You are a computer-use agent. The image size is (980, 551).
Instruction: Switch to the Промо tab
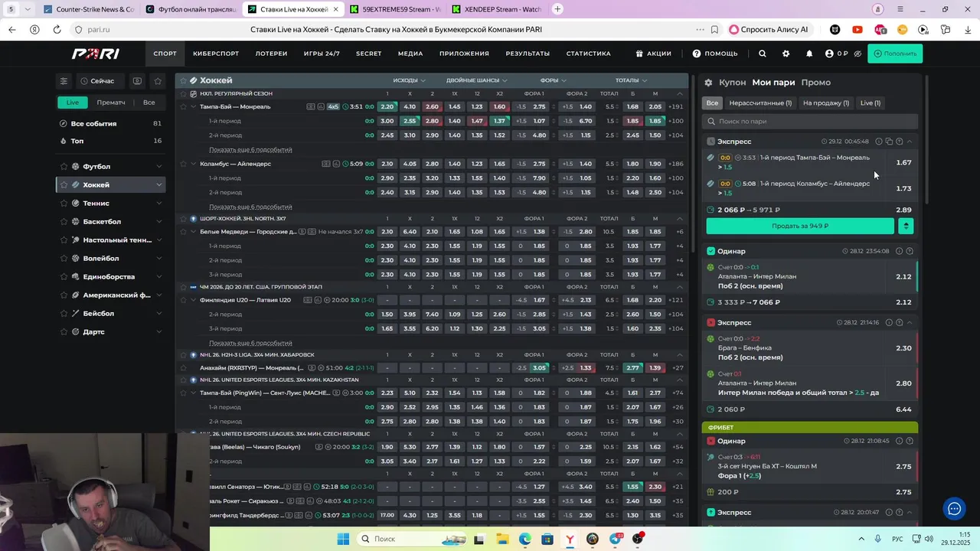coord(815,83)
